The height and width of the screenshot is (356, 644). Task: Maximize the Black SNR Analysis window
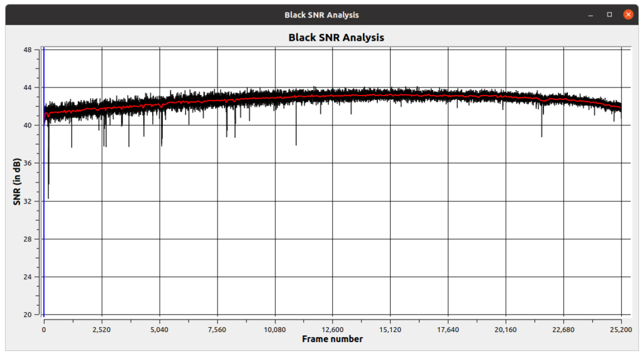tap(609, 14)
